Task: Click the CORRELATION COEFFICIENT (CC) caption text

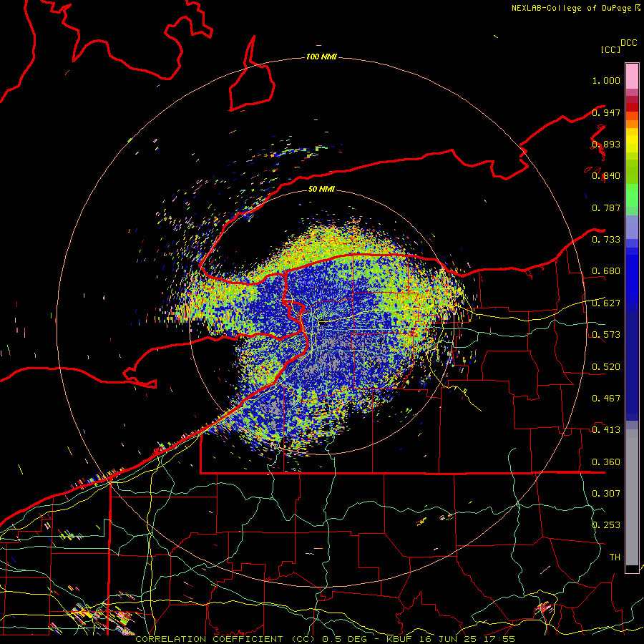Action: tap(225, 639)
